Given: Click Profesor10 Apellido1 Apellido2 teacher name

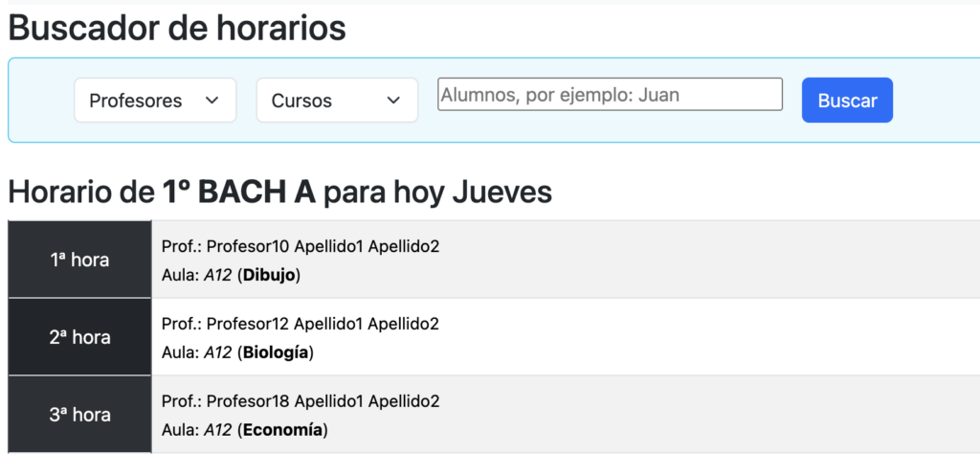Looking at the screenshot, I should (x=323, y=246).
